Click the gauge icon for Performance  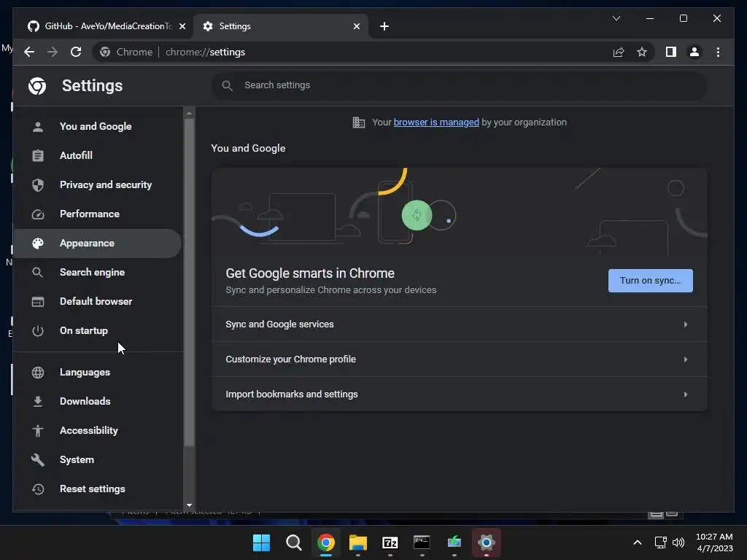tap(38, 214)
